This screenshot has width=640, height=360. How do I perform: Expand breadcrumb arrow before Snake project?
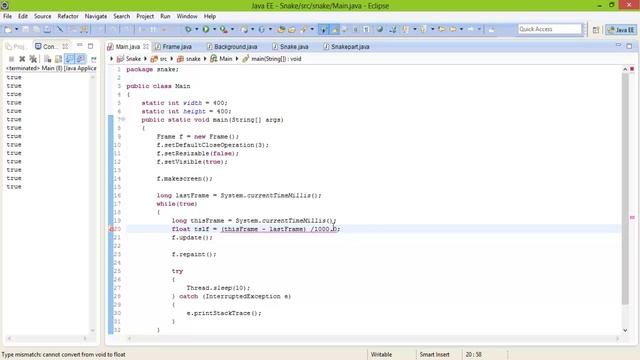tap(111, 59)
